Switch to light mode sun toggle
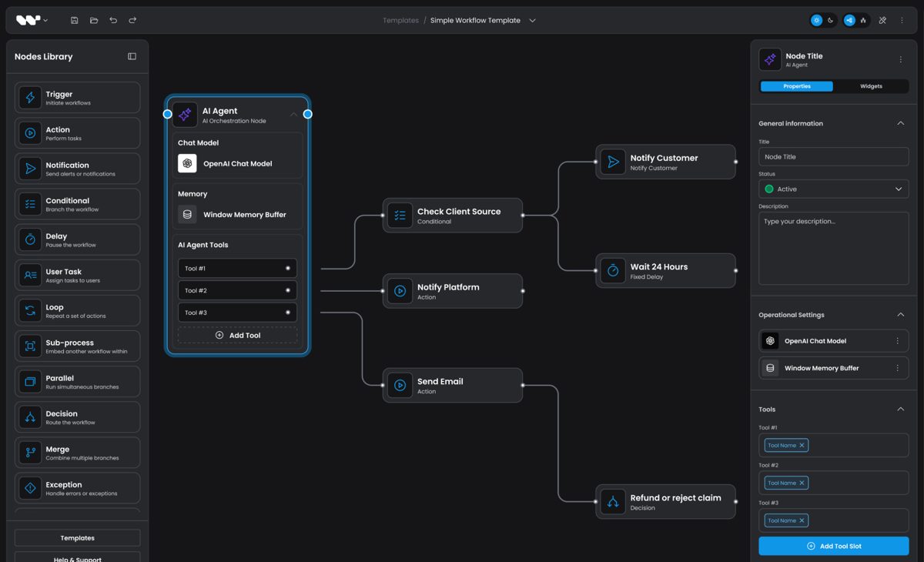The image size is (924, 562). [x=817, y=21]
